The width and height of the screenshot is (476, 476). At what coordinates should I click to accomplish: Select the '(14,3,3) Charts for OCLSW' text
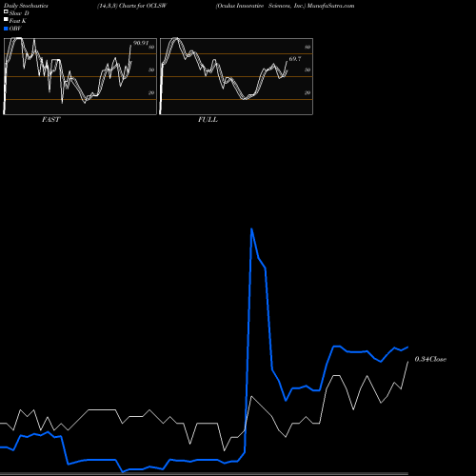131,6
